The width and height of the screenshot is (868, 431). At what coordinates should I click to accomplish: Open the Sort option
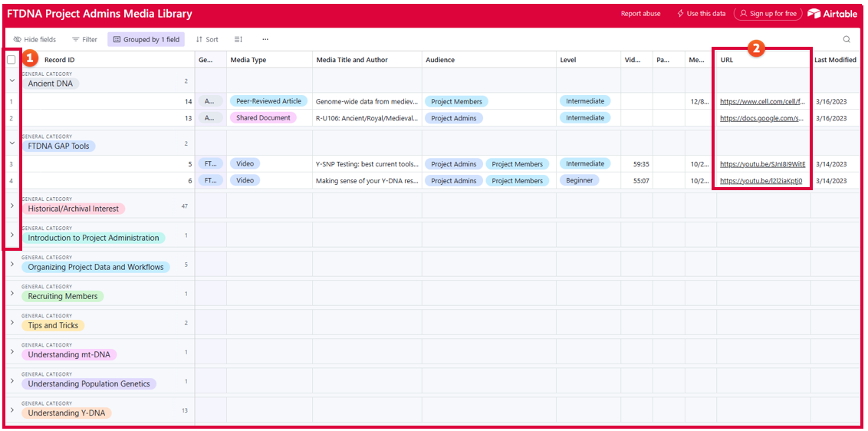[207, 39]
